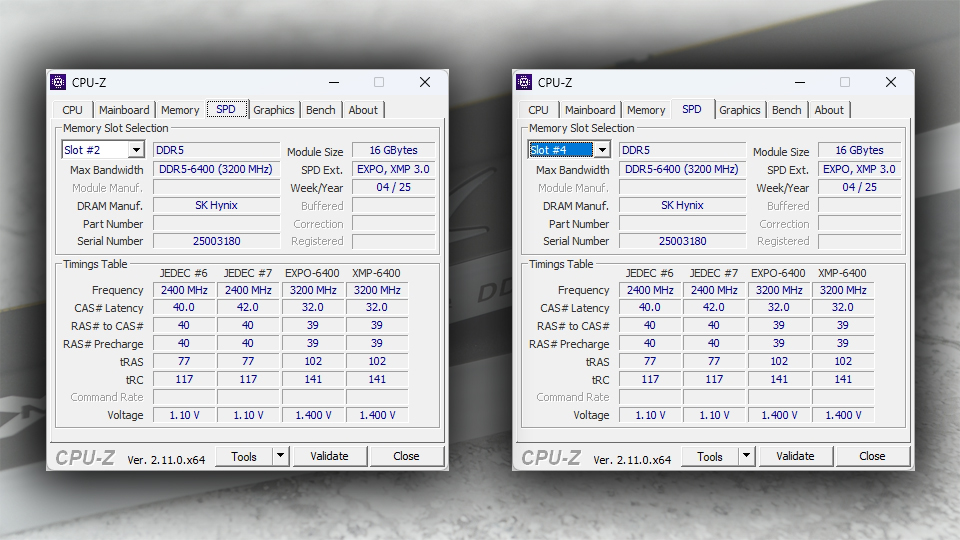Viewport: 960px width, 540px height.
Task: Click JEDEC #6 voltage 1.10 V in left window
Action: tap(184, 415)
